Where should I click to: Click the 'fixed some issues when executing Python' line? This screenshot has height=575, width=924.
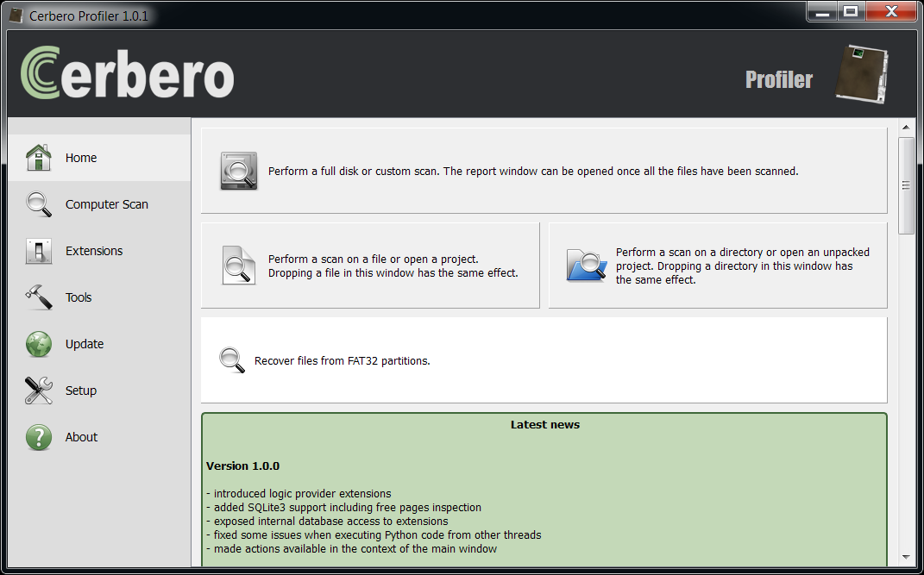pyautogui.click(x=374, y=535)
